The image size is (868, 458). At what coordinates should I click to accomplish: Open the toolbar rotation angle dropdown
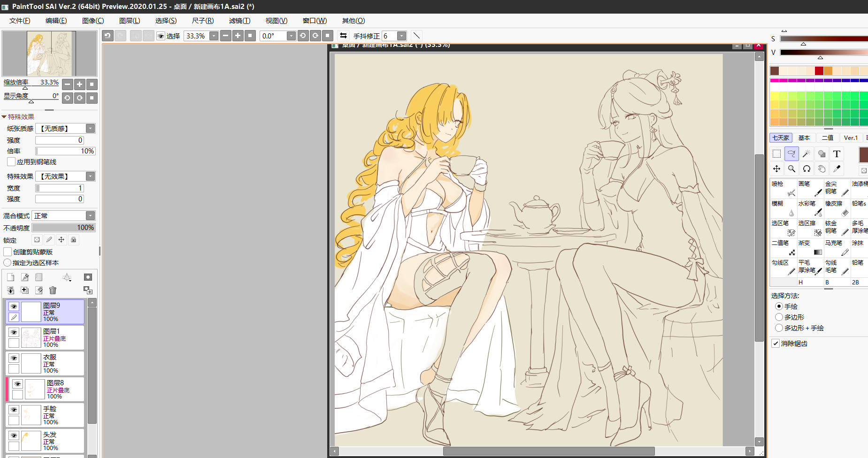tap(291, 36)
